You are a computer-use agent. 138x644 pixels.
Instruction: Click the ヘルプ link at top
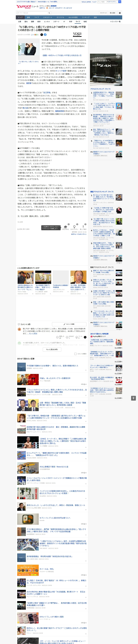94,2
